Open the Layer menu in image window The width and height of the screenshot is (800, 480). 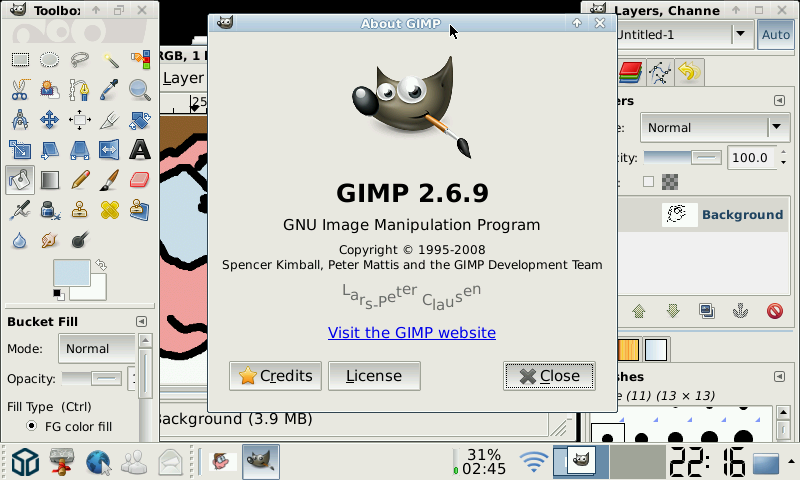point(183,78)
